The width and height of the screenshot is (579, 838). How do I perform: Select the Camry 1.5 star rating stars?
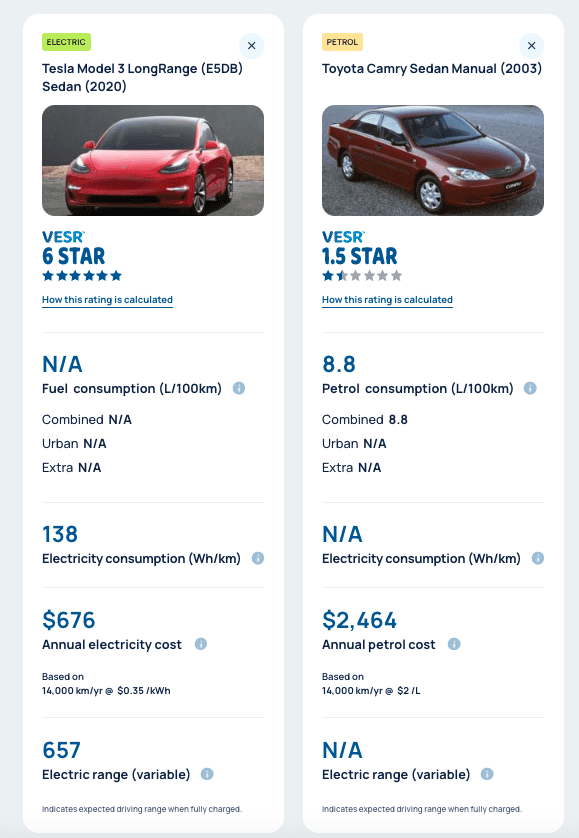pyautogui.click(x=362, y=276)
